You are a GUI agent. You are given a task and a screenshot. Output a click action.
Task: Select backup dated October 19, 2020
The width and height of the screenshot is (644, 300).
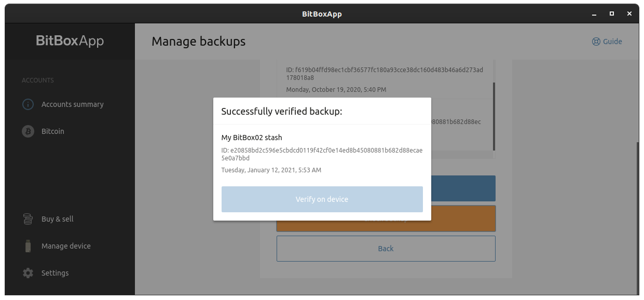point(336,90)
